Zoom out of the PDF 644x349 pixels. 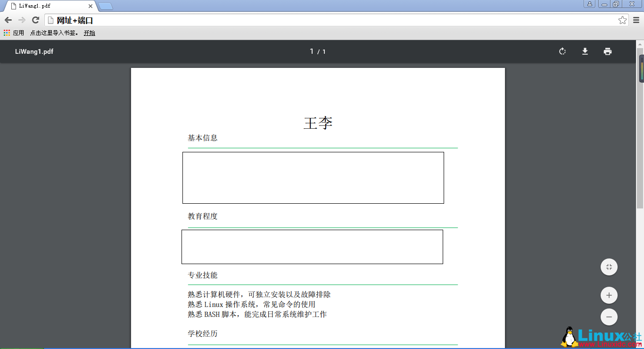[x=609, y=317]
